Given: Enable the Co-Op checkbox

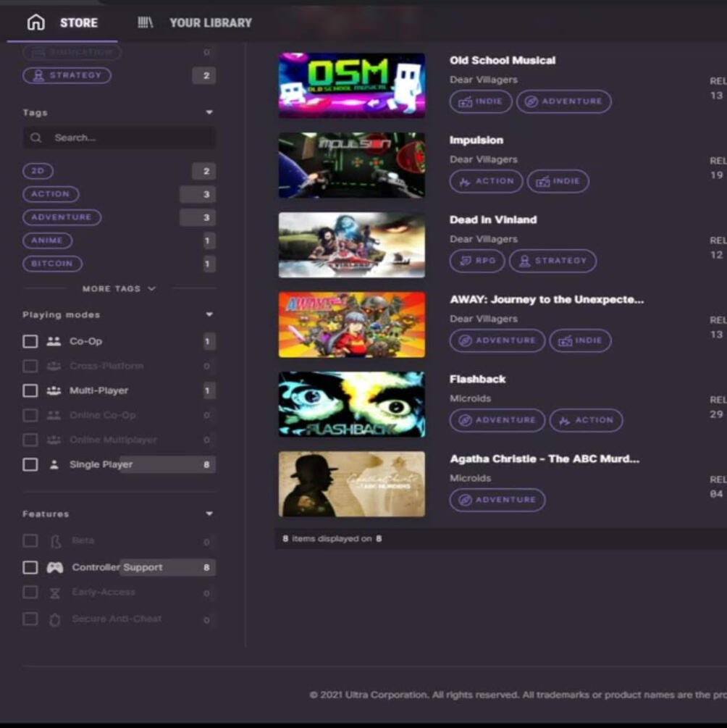Looking at the screenshot, I should pyautogui.click(x=30, y=341).
